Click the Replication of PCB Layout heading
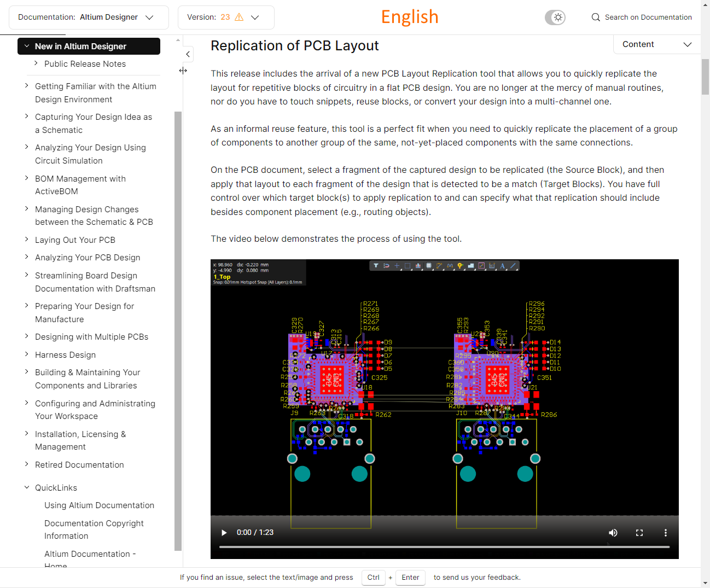Image resolution: width=710 pixels, height=588 pixels. 295,46
